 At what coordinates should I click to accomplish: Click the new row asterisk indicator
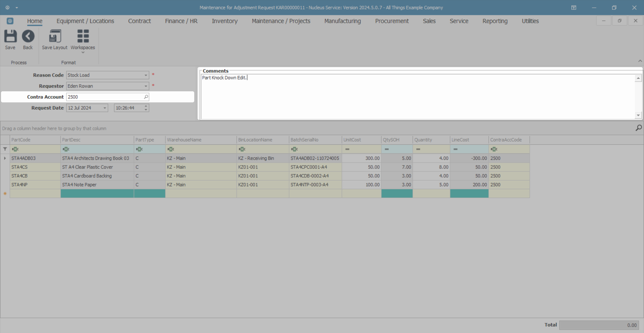click(5, 194)
